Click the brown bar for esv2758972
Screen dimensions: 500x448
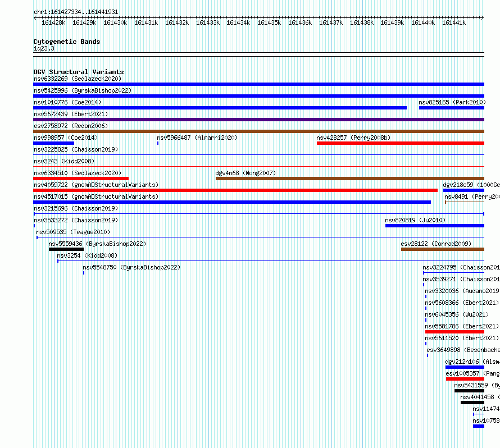(258, 131)
